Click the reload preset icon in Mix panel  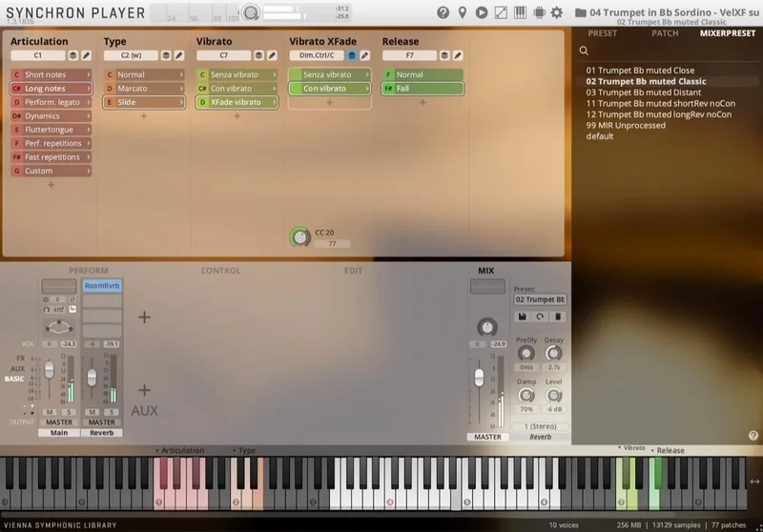click(540, 317)
